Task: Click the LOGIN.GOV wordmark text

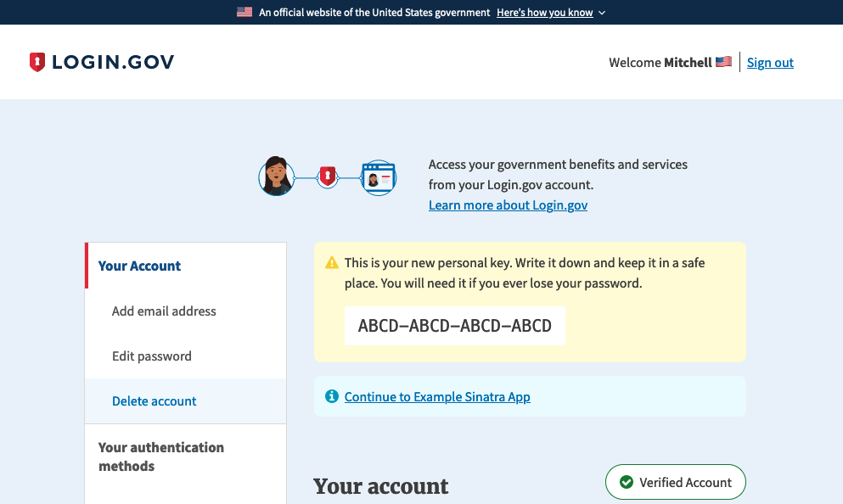Action: [x=113, y=62]
